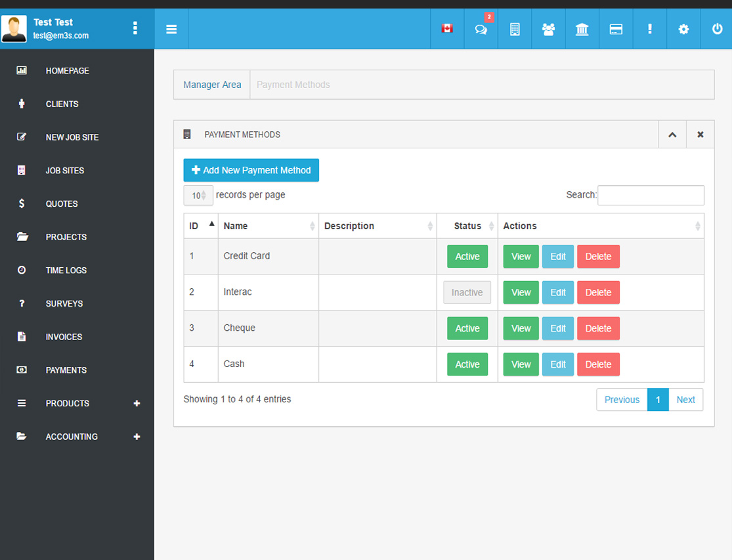Click the Previous pagination button
Image resolution: width=732 pixels, height=560 pixels.
tap(622, 399)
